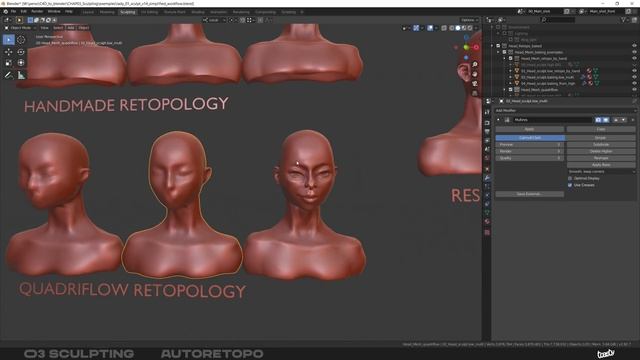Collapse Head_Mesh_retopo_by_hand collection arrow
640x360 pixels.
pos(504,58)
